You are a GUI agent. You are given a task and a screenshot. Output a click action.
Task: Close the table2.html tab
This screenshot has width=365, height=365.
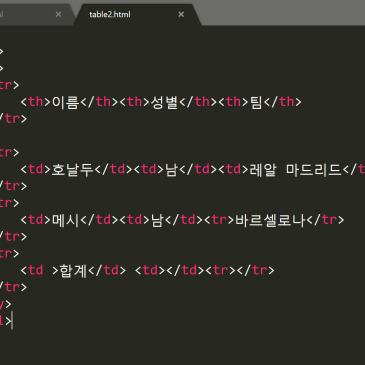[181, 14]
